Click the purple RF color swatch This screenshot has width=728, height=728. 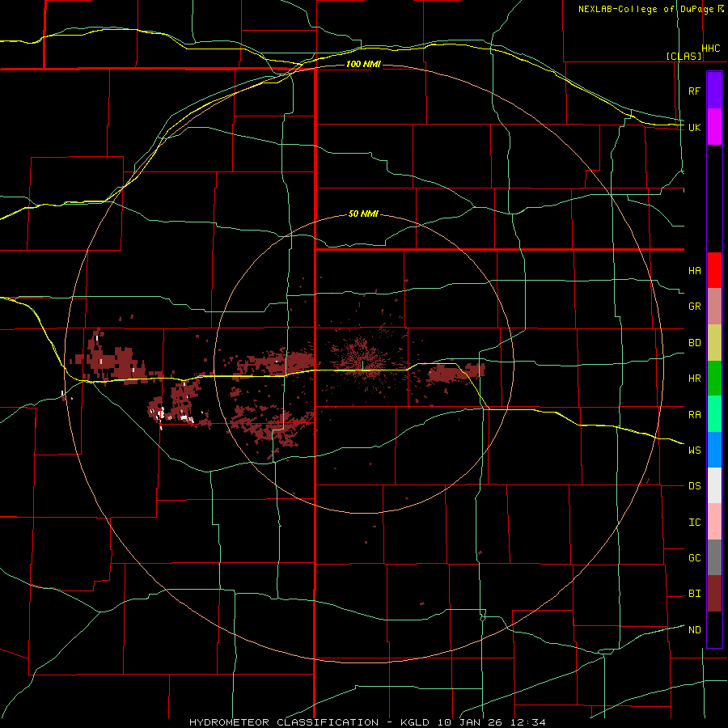point(714,91)
